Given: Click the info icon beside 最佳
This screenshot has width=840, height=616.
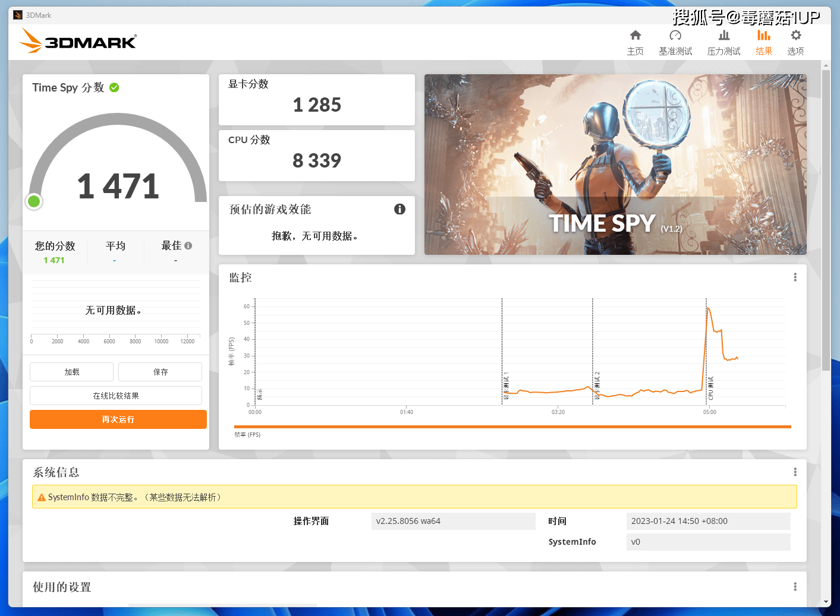Looking at the screenshot, I should click(188, 245).
